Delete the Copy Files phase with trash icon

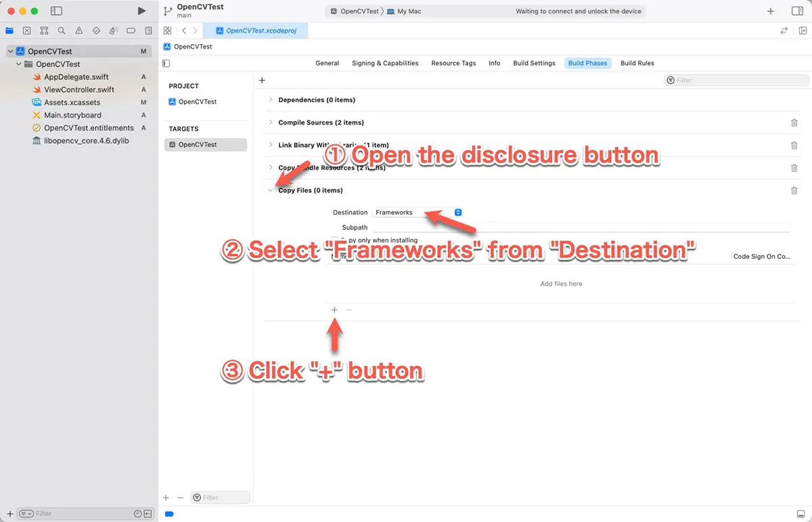pyautogui.click(x=794, y=190)
